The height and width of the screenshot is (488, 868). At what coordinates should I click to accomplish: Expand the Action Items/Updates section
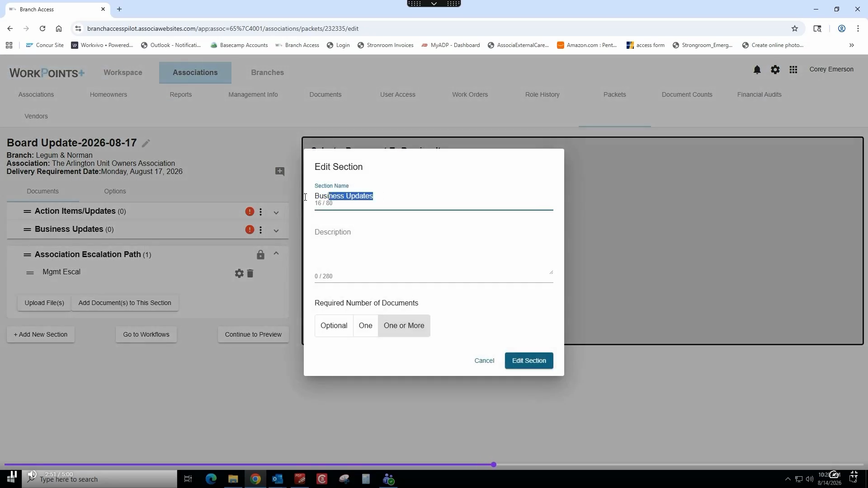tap(276, 212)
